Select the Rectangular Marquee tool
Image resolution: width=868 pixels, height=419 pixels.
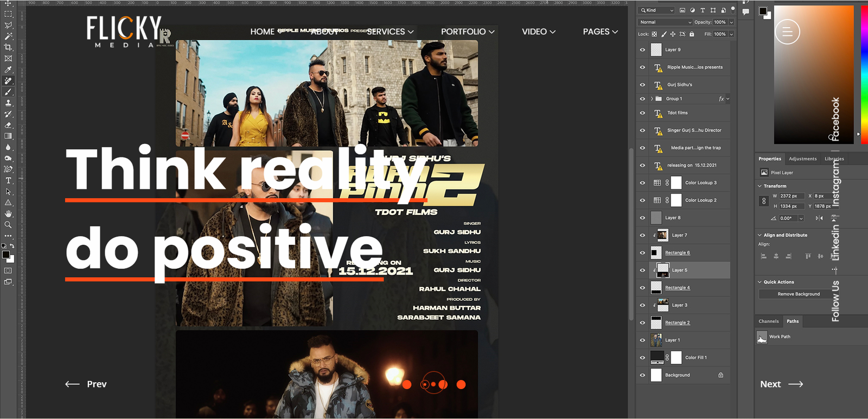pyautogui.click(x=8, y=14)
